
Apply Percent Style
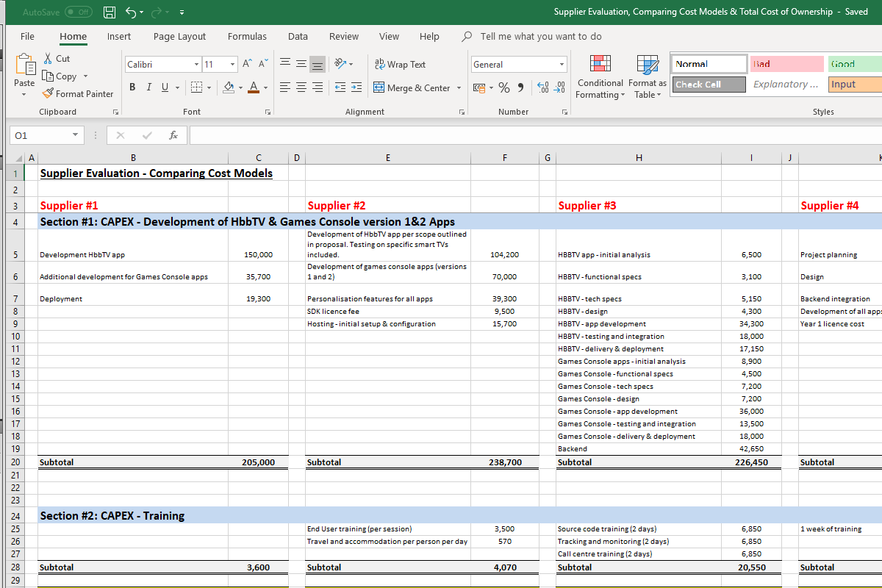tap(504, 87)
